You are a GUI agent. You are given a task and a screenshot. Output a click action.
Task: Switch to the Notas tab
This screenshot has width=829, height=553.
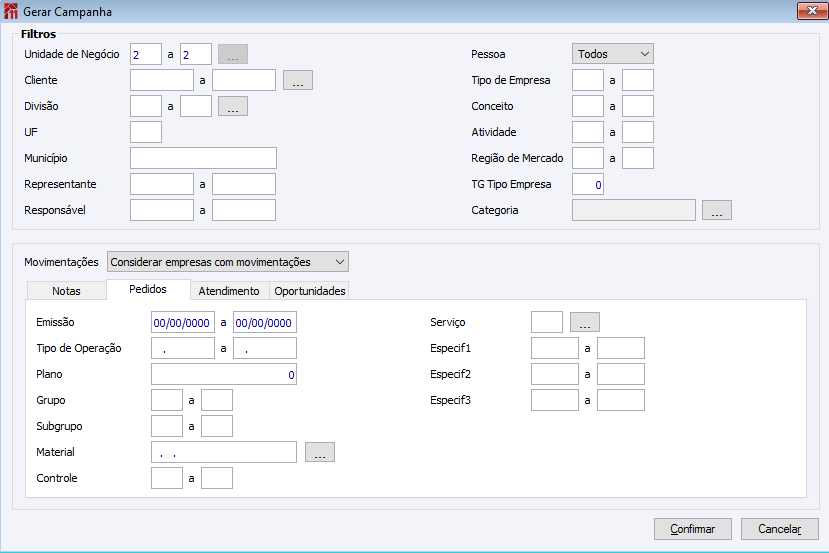click(x=66, y=291)
